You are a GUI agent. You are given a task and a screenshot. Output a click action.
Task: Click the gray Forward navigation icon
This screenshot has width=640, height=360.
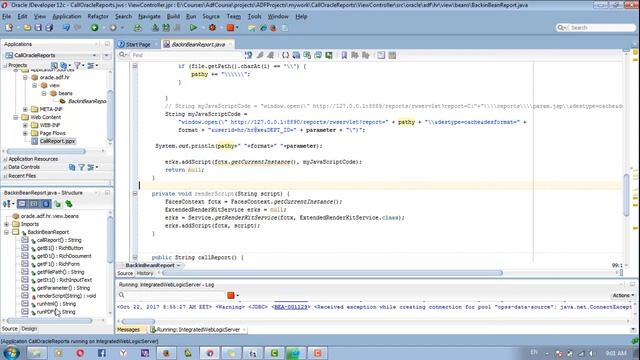tap(113, 28)
